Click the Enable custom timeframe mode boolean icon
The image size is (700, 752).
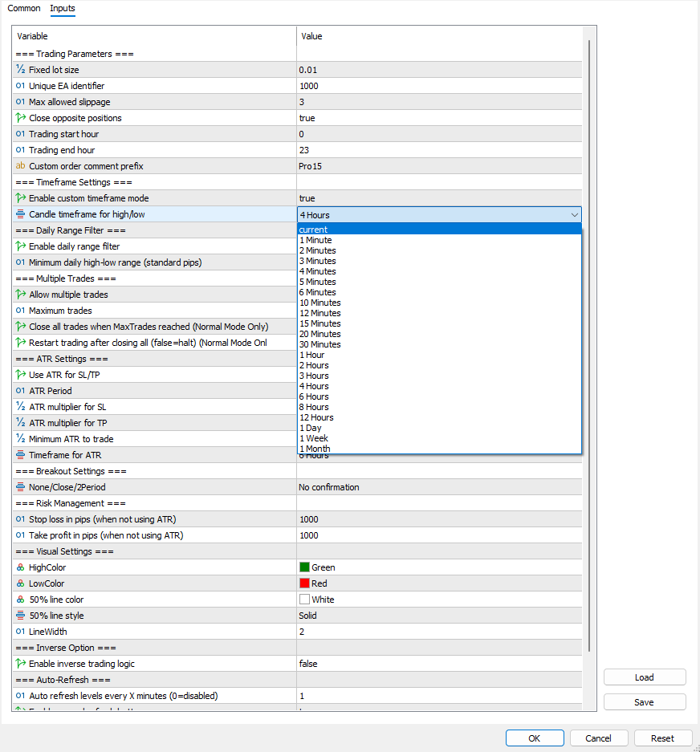[20, 197]
